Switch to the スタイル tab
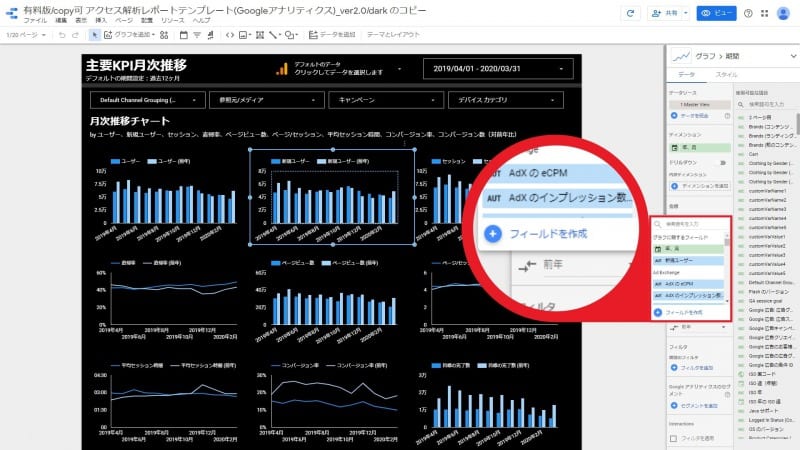 (726, 74)
